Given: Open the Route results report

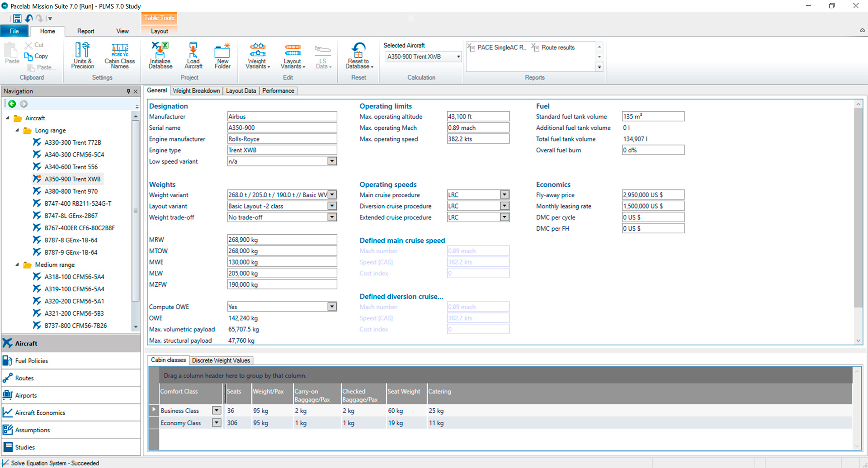Looking at the screenshot, I should 553,47.
